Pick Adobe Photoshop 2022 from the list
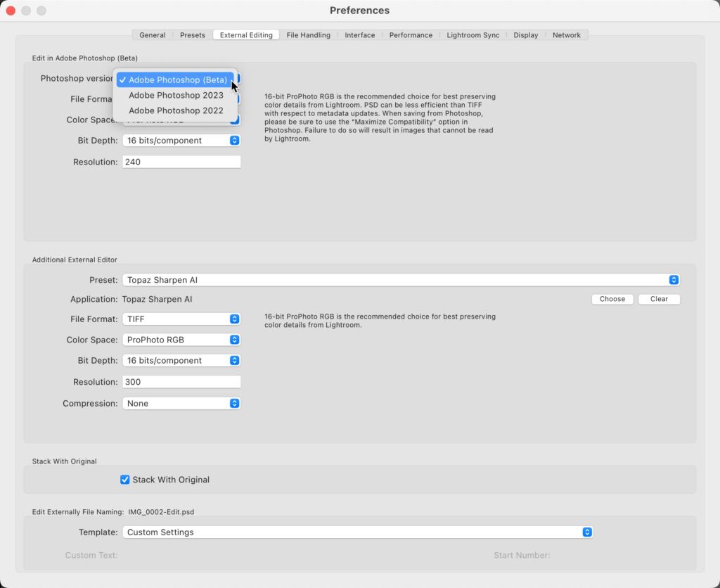The width and height of the screenshot is (720, 588). [175, 110]
